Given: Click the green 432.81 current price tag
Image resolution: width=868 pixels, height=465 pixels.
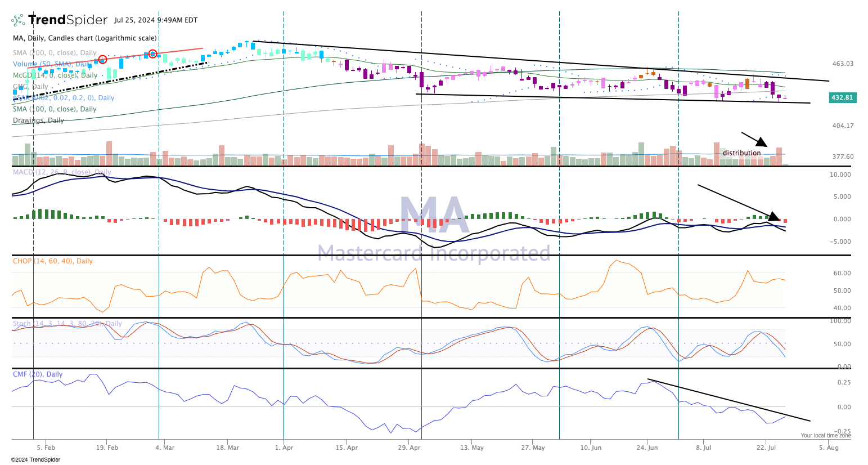Looking at the screenshot, I should (842, 98).
